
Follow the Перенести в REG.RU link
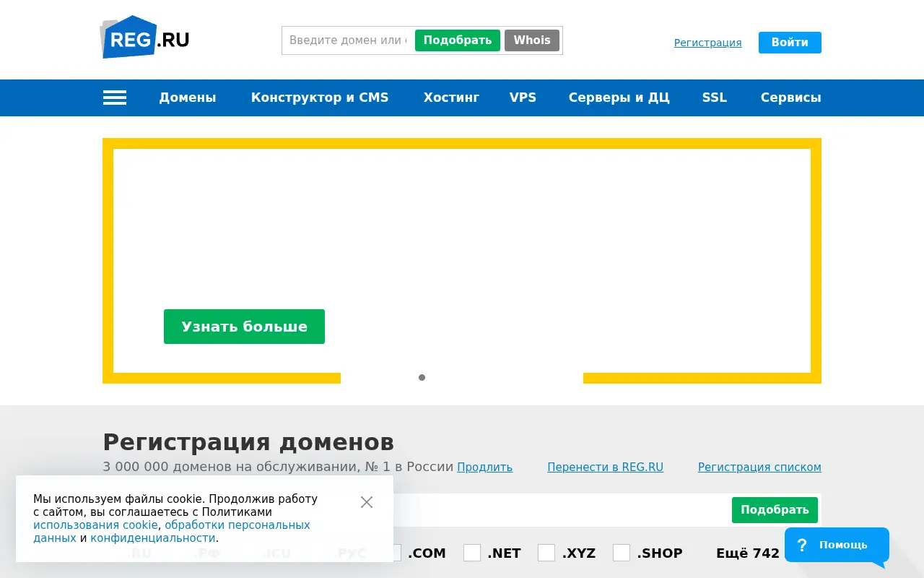click(605, 467)
